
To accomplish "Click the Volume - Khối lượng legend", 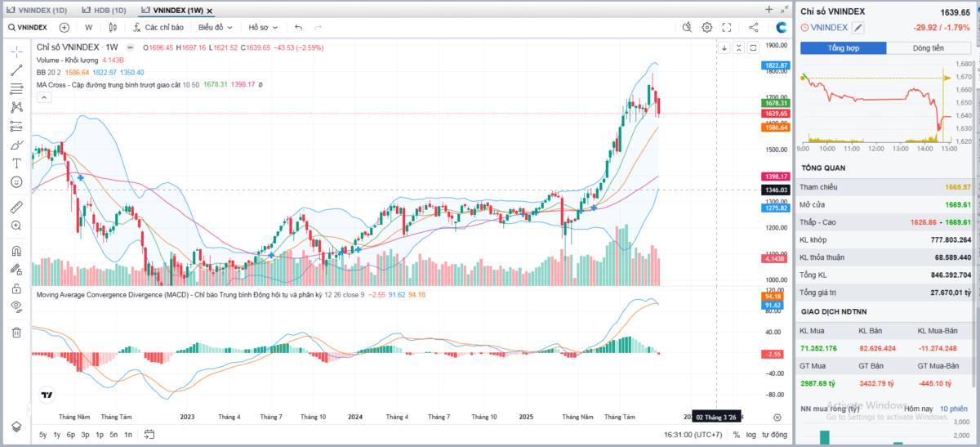I will [x=68, y=60].
